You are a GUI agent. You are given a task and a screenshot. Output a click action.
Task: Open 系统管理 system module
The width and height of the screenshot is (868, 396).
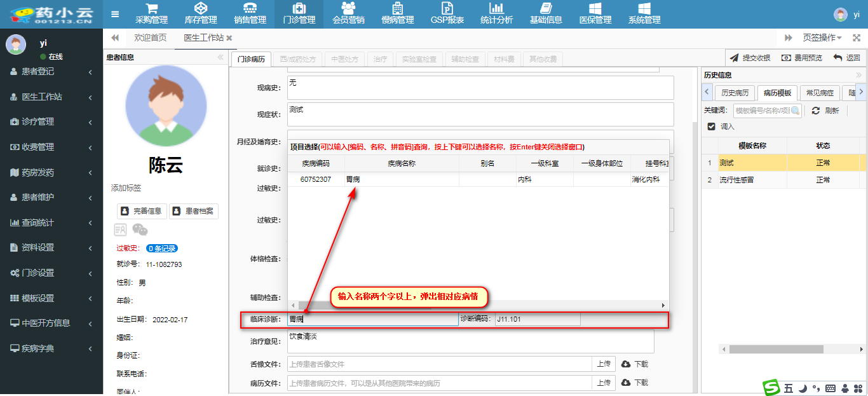[x=644, y=14]
